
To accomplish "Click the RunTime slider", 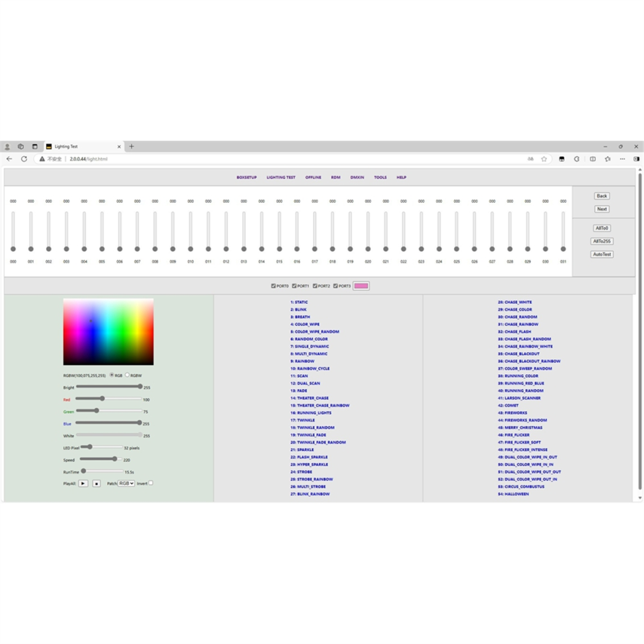I will (102, 471).
